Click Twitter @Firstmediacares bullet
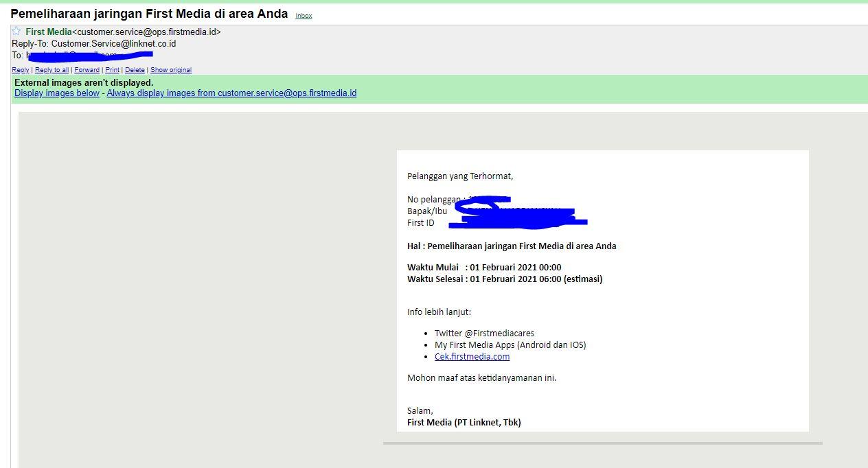The image size is (868, 468). click(x=484, y=333)
